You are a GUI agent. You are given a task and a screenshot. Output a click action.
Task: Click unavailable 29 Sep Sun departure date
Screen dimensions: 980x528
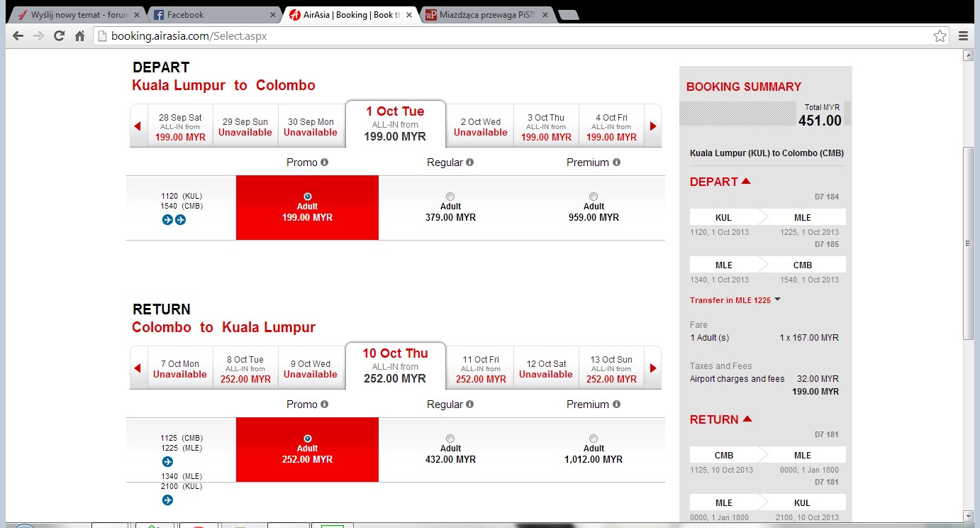(x=245, y=126)
